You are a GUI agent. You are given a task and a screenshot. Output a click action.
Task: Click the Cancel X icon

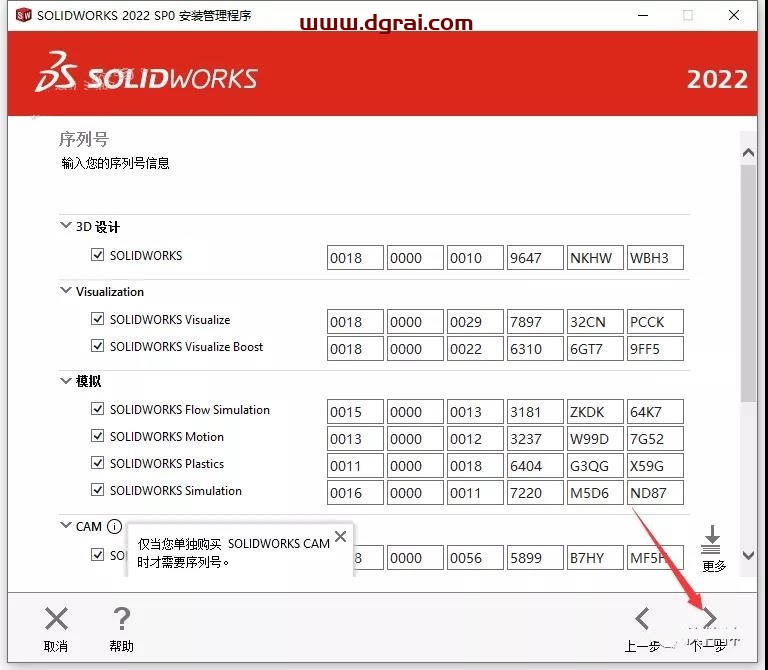click(56, 619)
